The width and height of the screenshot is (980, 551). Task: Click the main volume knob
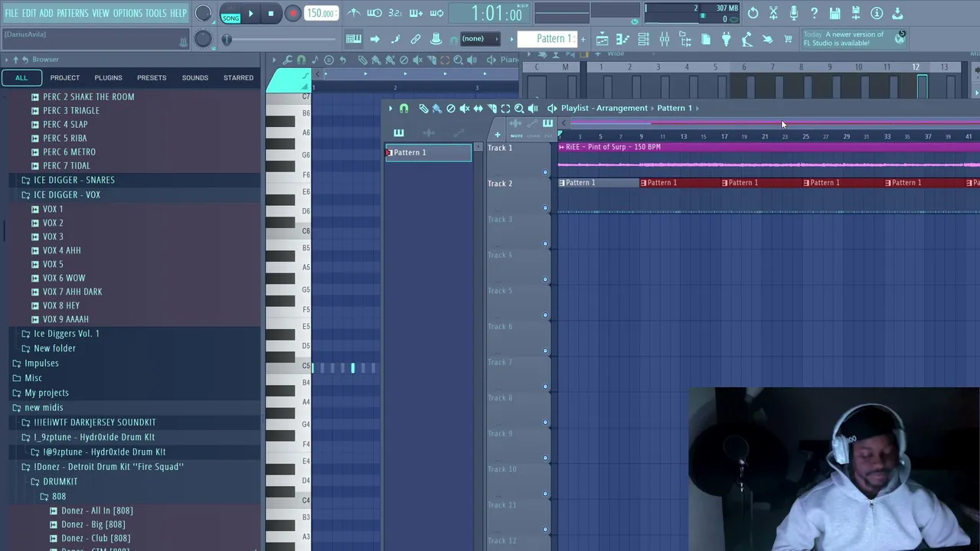(x=203, y=13)
